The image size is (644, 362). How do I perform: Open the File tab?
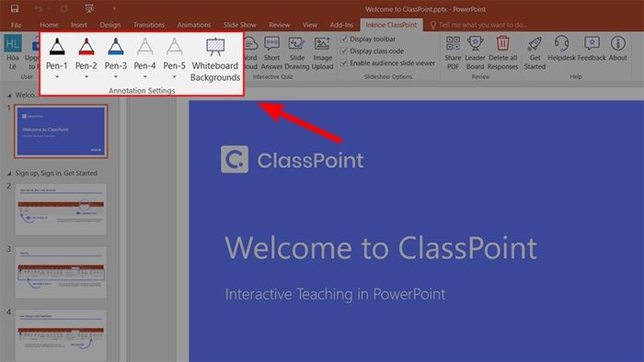(16, 25)
